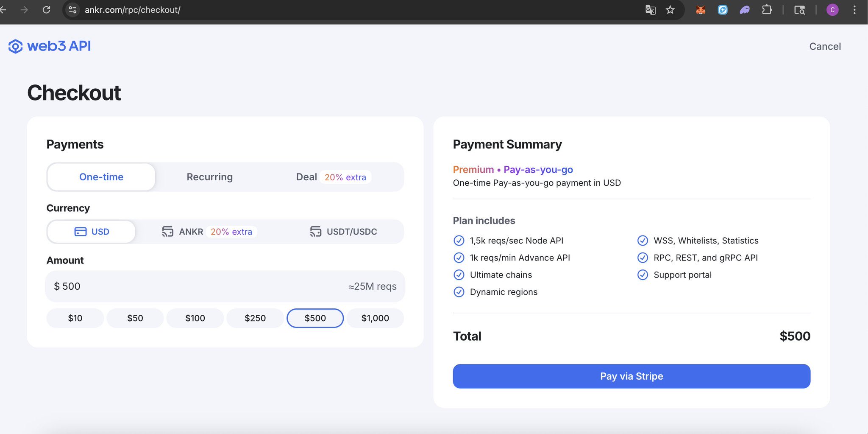The height and width of the screenshot is (434, 868).
Task: Select the Deal 20% extra tab
Action: point(331,177)
